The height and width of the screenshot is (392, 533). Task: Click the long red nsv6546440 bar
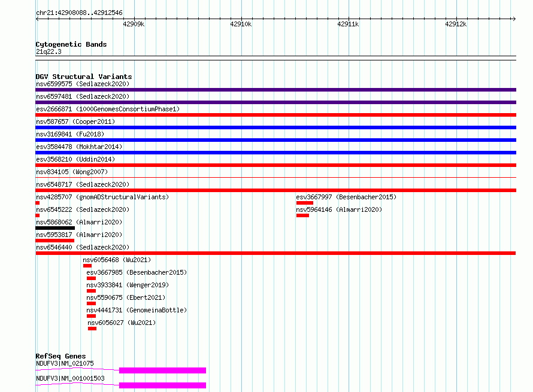coord(275,253)
